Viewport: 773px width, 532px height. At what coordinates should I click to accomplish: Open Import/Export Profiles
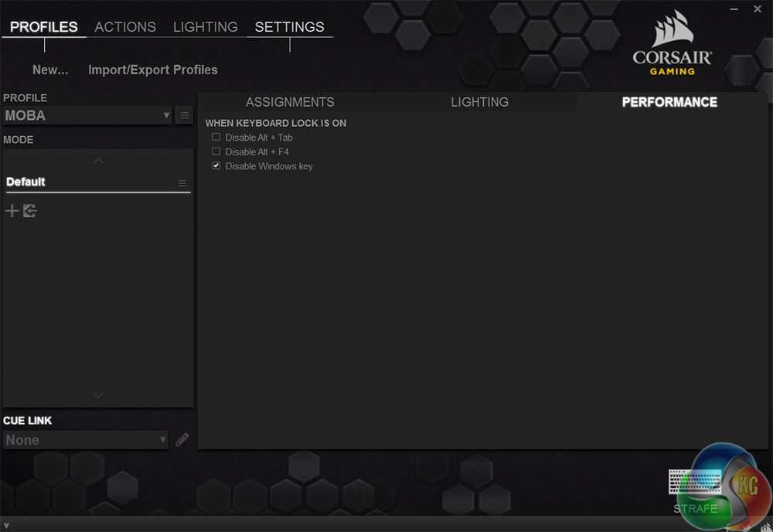point(153,70)
